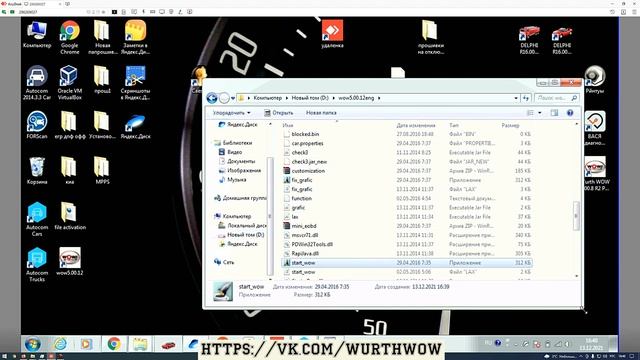Launch the Autocom Trucks shortcut

37,264
